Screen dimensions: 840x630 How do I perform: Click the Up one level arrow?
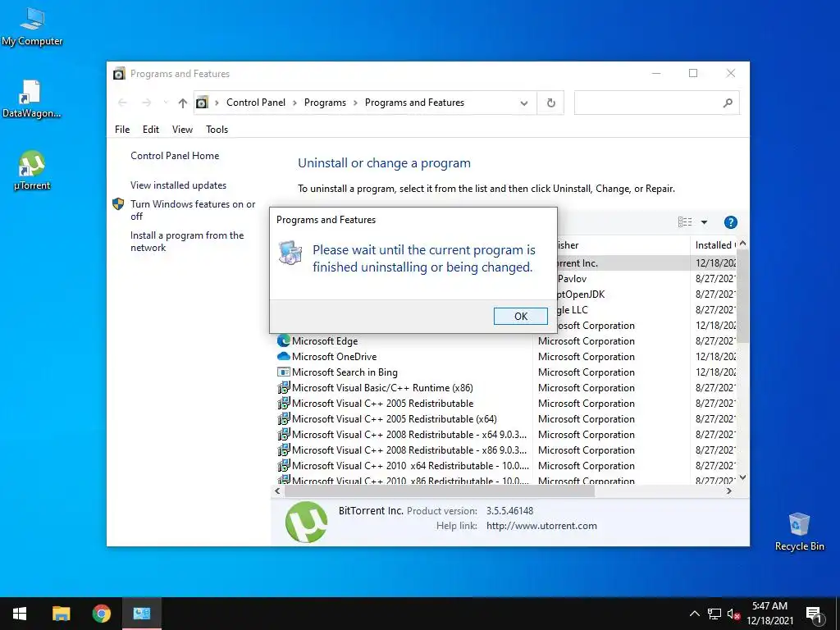[x=183, y=103]
